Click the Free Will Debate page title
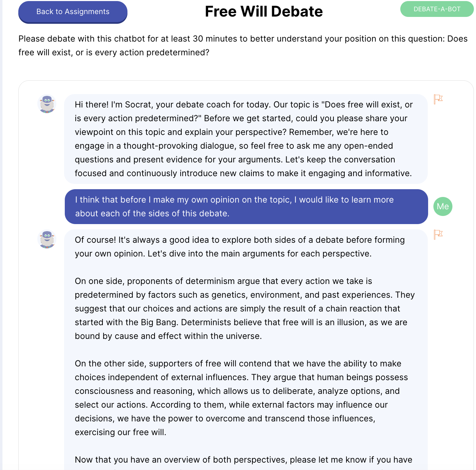Viewport: 476px width, 470px height. (264, 12)
